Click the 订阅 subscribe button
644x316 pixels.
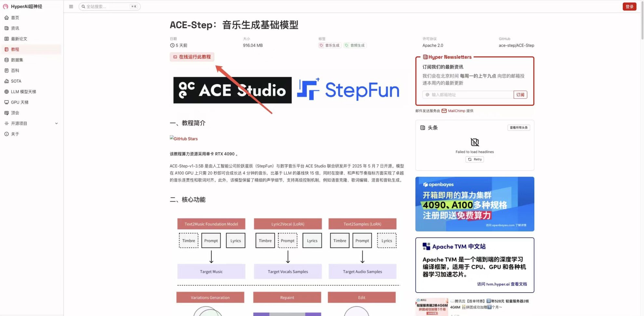pos(520,95)
